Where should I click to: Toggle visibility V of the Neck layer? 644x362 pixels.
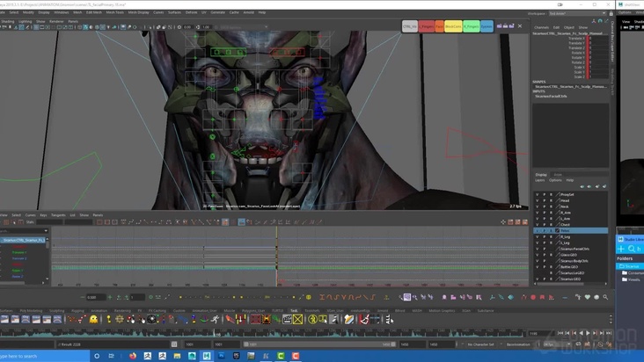pyautogui.click(x=537, y=206)
